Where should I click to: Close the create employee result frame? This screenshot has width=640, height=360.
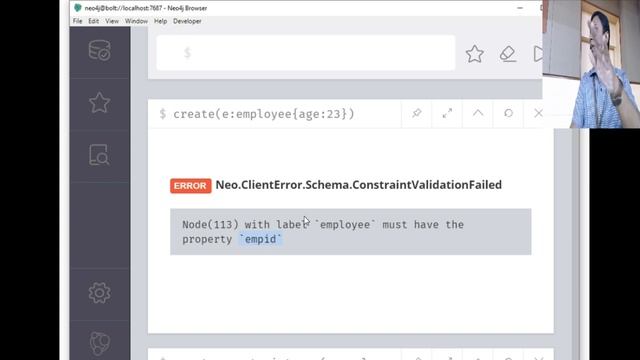coord(538,113)
